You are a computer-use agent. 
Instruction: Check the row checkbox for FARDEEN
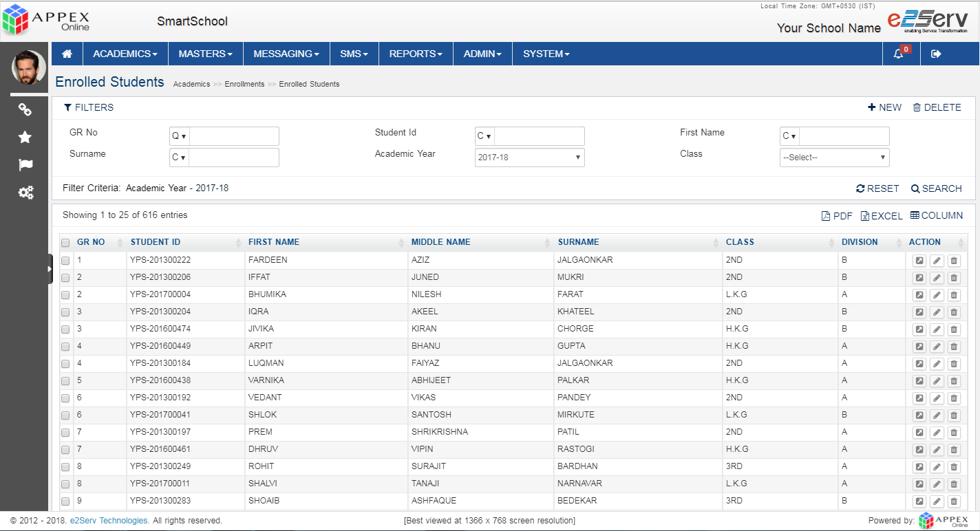tap(65, 261)
